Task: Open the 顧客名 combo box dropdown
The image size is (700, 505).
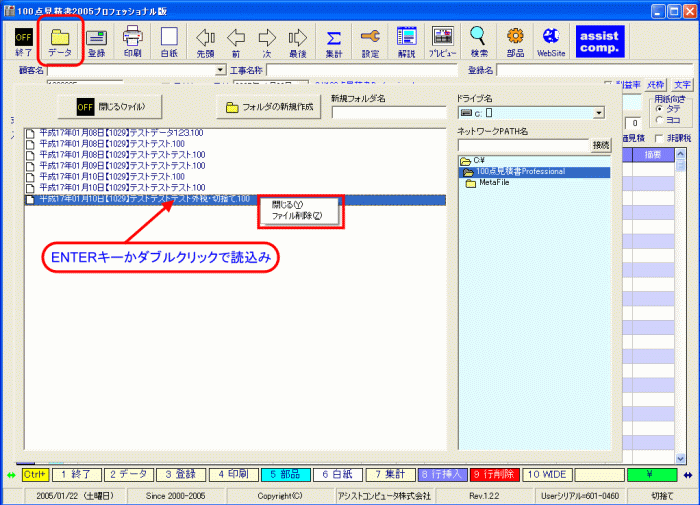Action: pos(221,71)
